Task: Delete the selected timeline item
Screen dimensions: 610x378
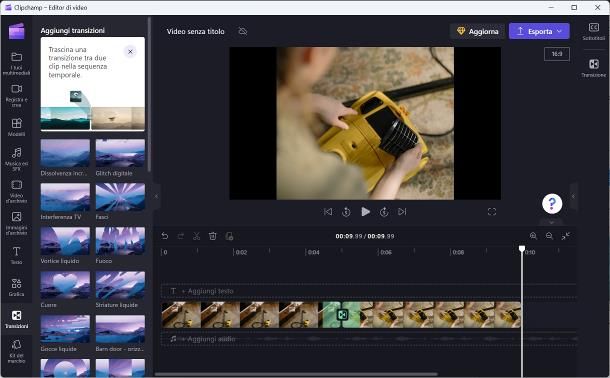Action: (212, 236)
